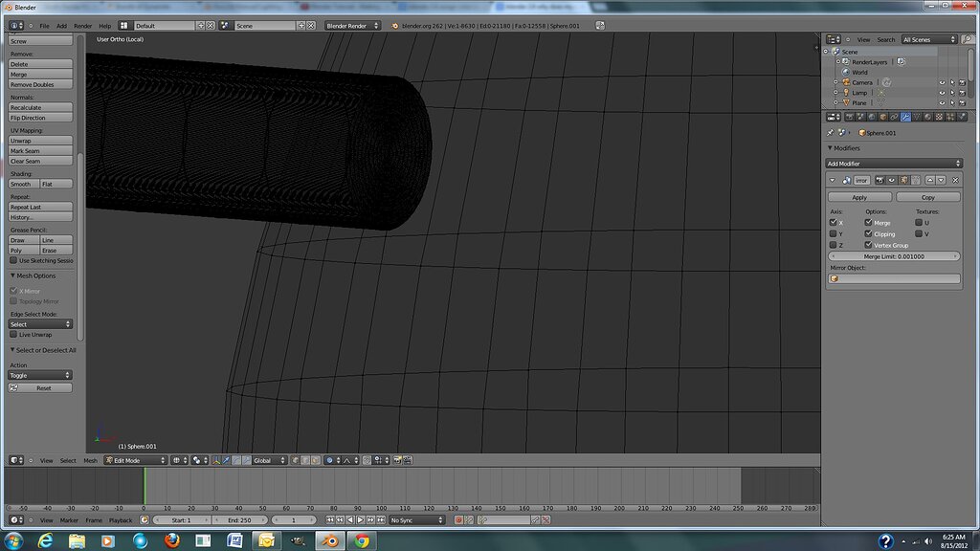Screen dimensions: 980x551
Task: Open the File menu
Action: (44, 26)
